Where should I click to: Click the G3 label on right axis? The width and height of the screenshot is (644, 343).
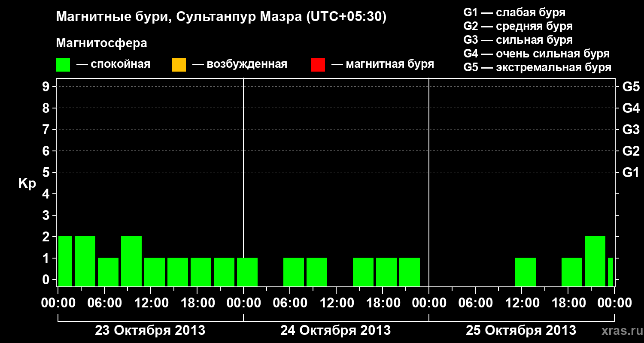[x=631, y=129]
